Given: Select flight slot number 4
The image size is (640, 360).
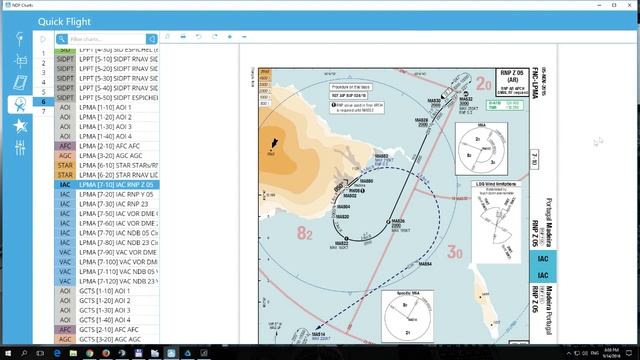Looking at the screenshot, I should click(43, 82).
